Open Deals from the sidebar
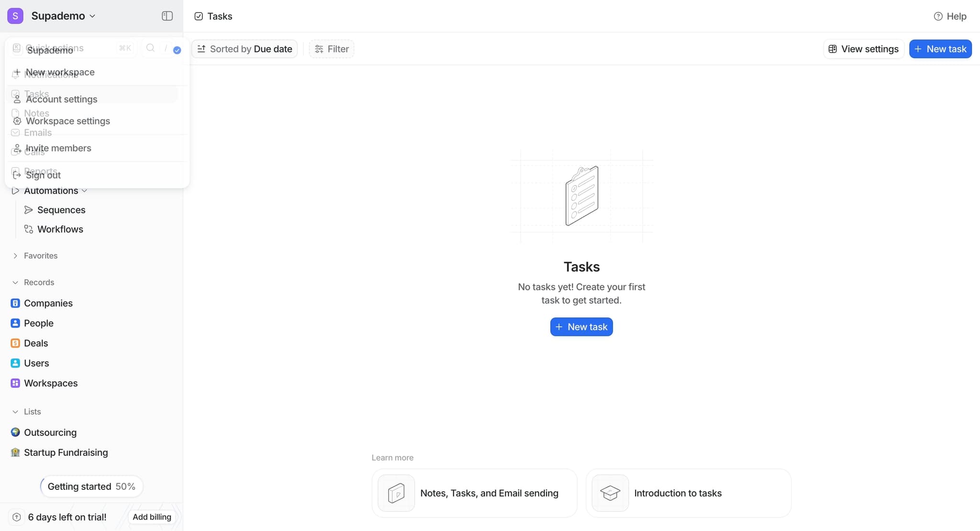980x531 pixels. coord(35,343)
